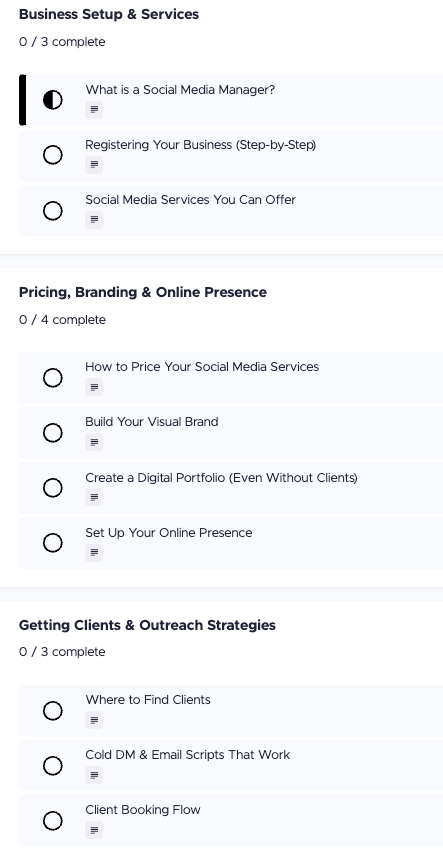Click text icon under What is a Social Media Manager
Viewport: 443px width, 854px height.
tap(94, 110)
